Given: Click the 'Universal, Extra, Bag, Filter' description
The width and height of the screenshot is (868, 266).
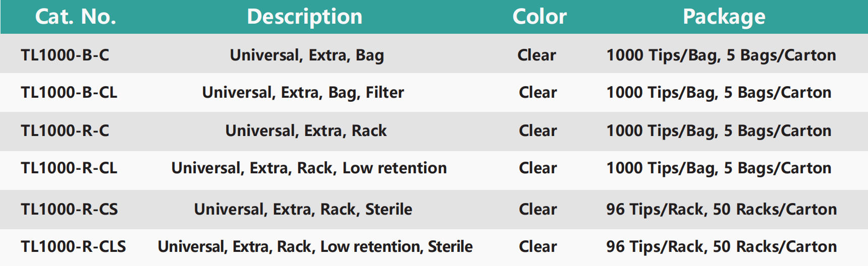Looking at the screenshot, I should point(303,92).
